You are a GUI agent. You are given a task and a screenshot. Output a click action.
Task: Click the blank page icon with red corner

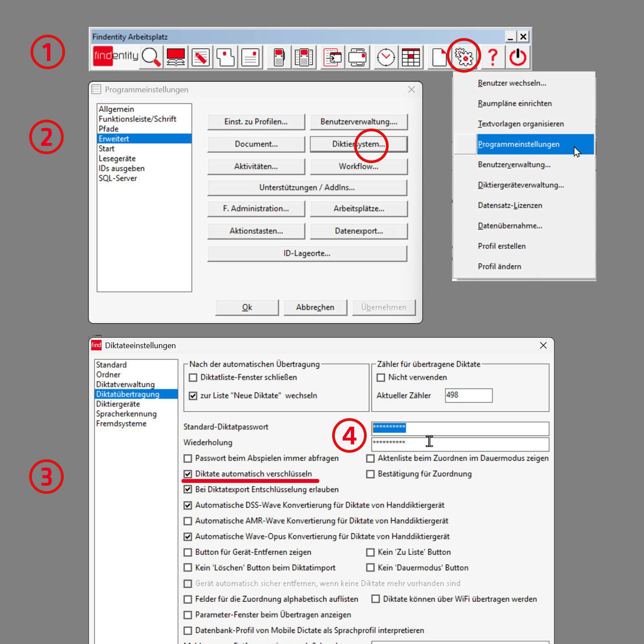click(x=439, y=57)
